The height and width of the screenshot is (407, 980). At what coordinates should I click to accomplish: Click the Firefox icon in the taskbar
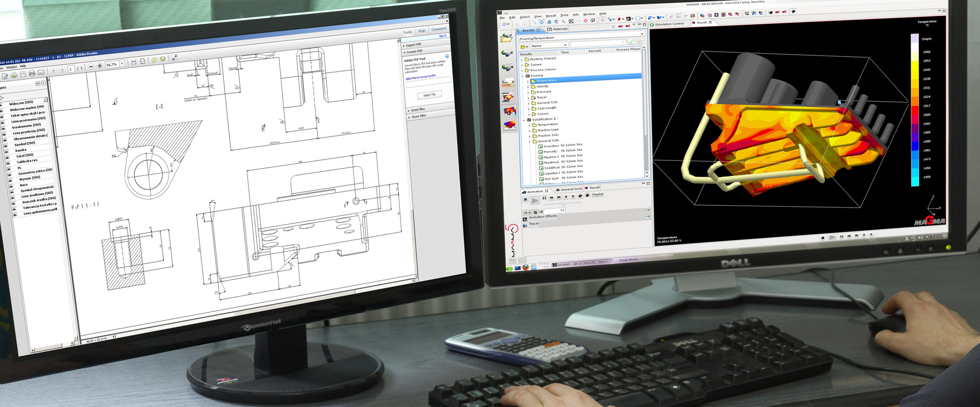525,267
